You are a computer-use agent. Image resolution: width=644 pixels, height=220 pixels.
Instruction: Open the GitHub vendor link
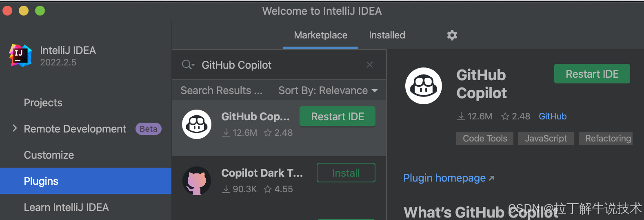(553, 117)
